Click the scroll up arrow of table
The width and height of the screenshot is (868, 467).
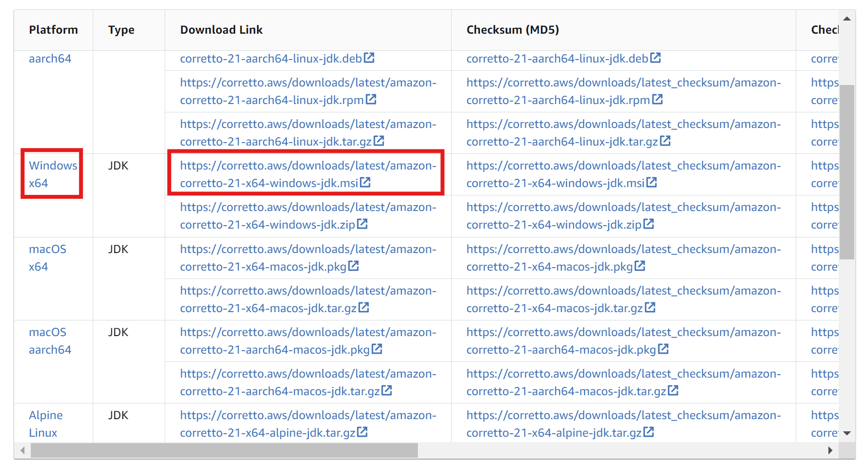[x=847, y=19]
